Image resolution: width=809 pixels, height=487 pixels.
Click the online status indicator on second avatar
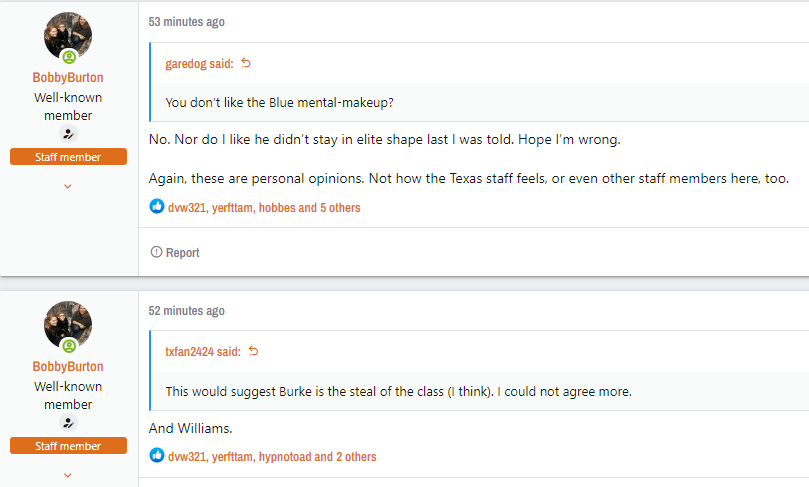[69, 346]
